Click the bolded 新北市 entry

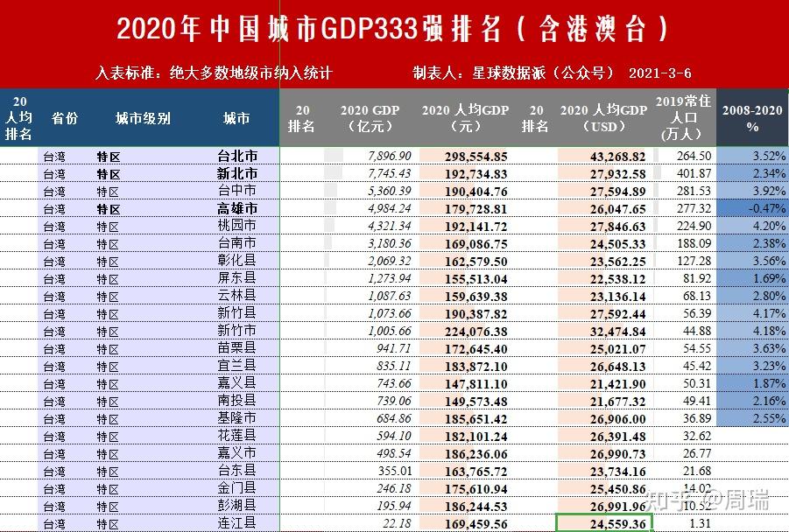tap(236, 172)
